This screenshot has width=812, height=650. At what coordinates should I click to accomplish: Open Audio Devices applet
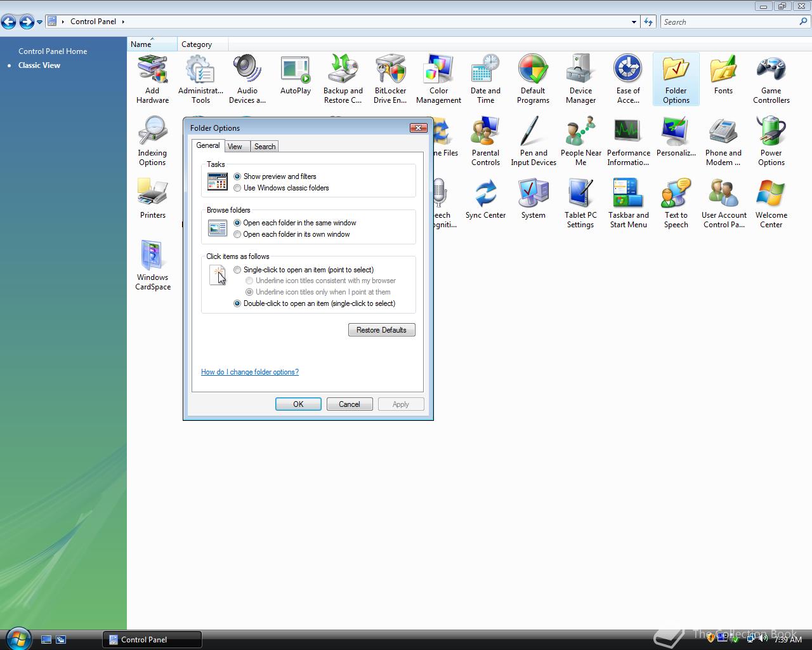point(247,79)
